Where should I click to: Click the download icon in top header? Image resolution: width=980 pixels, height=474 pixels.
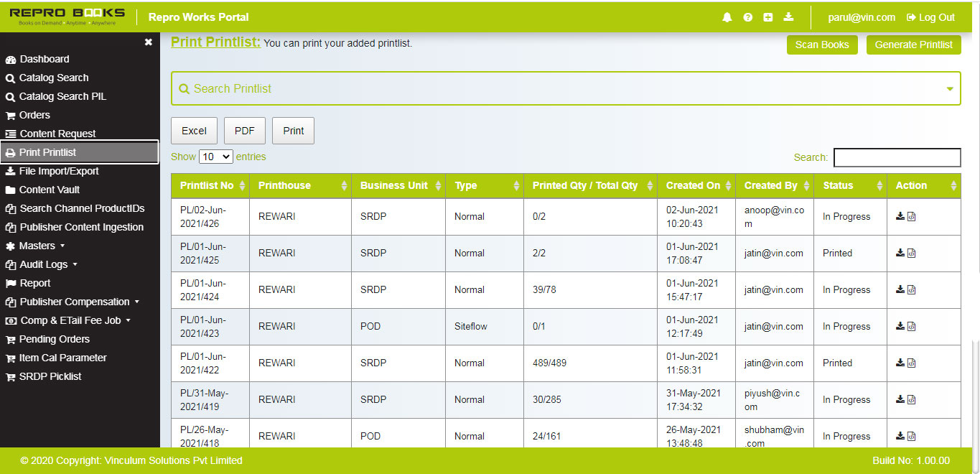point(788,17)
